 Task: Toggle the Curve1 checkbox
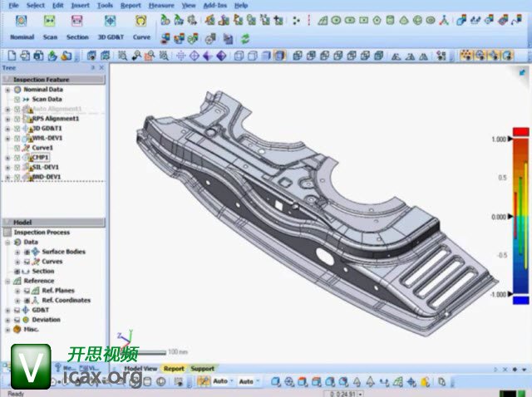click(17, 148)
